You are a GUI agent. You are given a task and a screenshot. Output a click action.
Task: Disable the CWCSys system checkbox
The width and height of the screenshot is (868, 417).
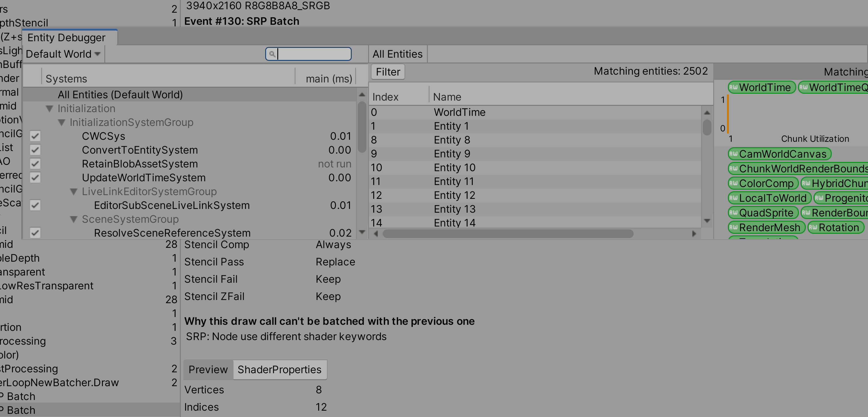[x=35, y=136]
